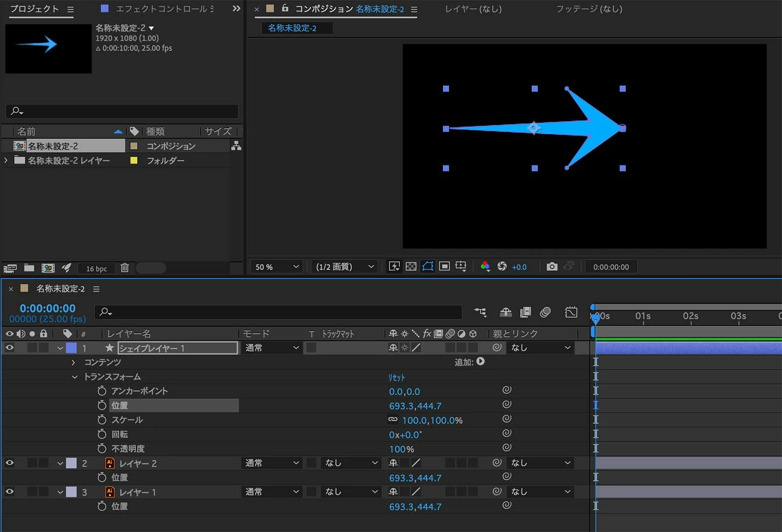Toggle solo switch for シェイプレイヤー 1

click(x=32, y=348)
